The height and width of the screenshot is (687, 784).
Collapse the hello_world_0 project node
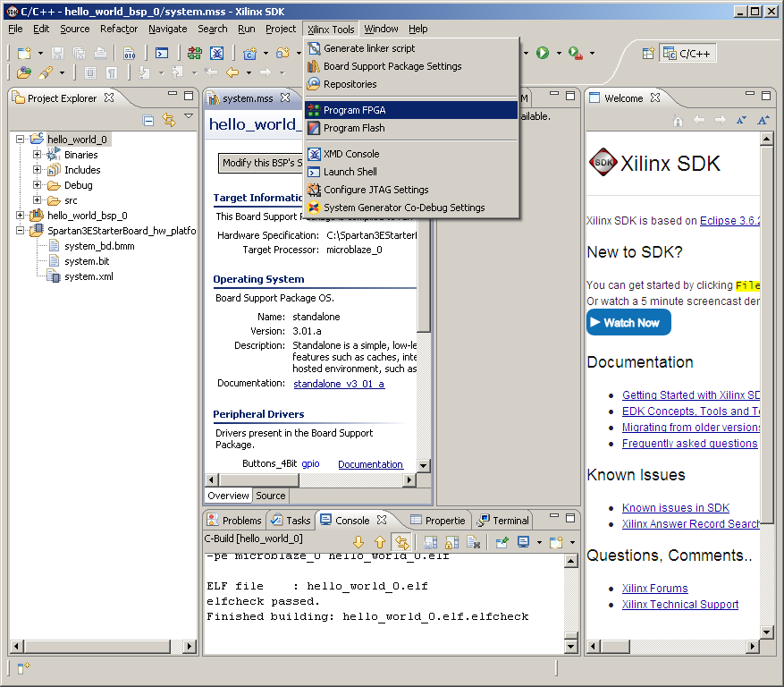(x=20, y=140)
